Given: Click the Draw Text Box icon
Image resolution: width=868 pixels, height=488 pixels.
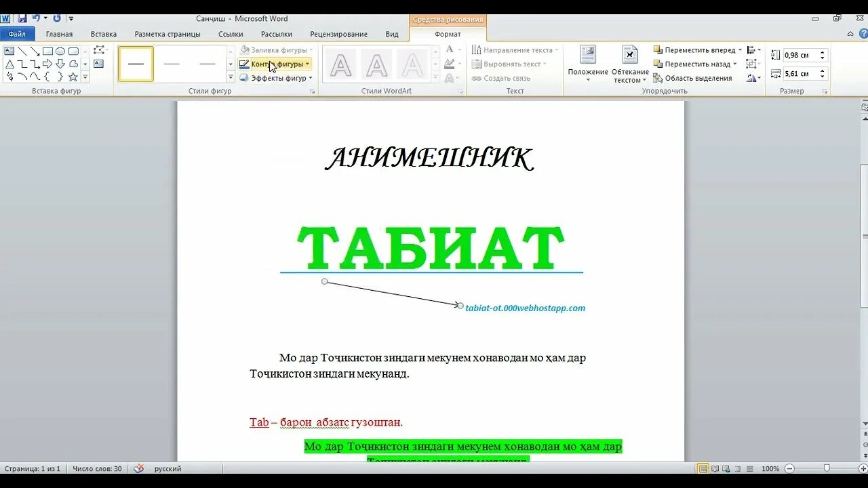Looking at the screenshot, I should (x=99, y=64).
